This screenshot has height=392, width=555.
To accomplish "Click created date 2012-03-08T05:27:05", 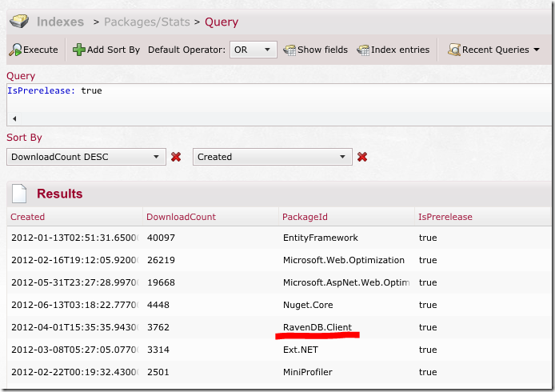I will [x=75, y=350].
